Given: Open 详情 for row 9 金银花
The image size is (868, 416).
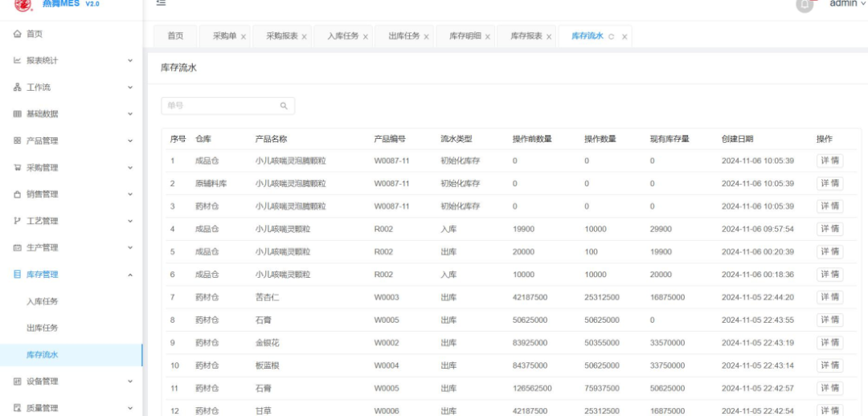Looking at the screenshot, I should pyautogui.click(x=829, y=343).
